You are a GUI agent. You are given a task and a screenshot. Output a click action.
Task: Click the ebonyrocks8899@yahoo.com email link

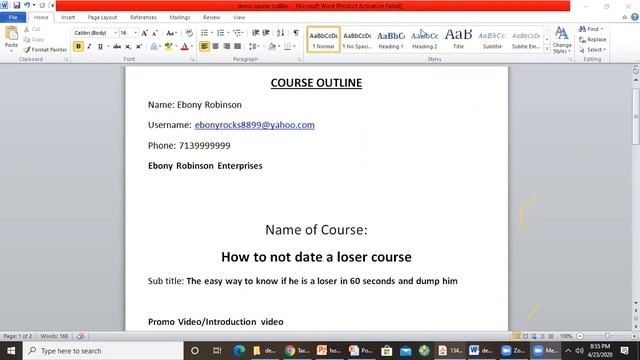[255, 125]
